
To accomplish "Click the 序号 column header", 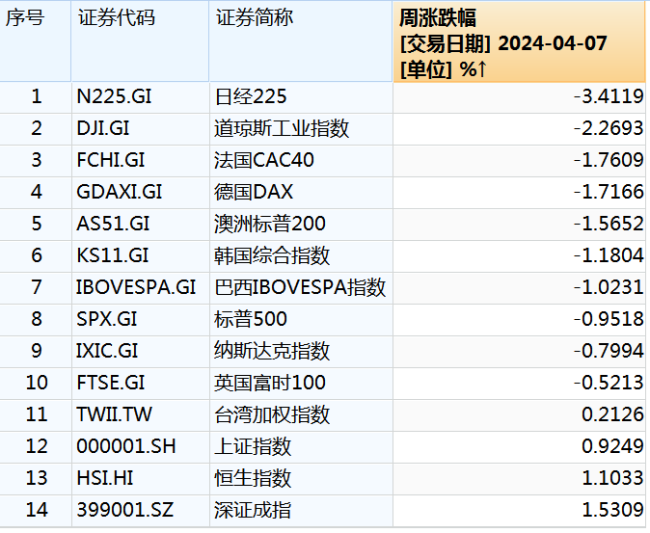I will click(x=26, y=19).
